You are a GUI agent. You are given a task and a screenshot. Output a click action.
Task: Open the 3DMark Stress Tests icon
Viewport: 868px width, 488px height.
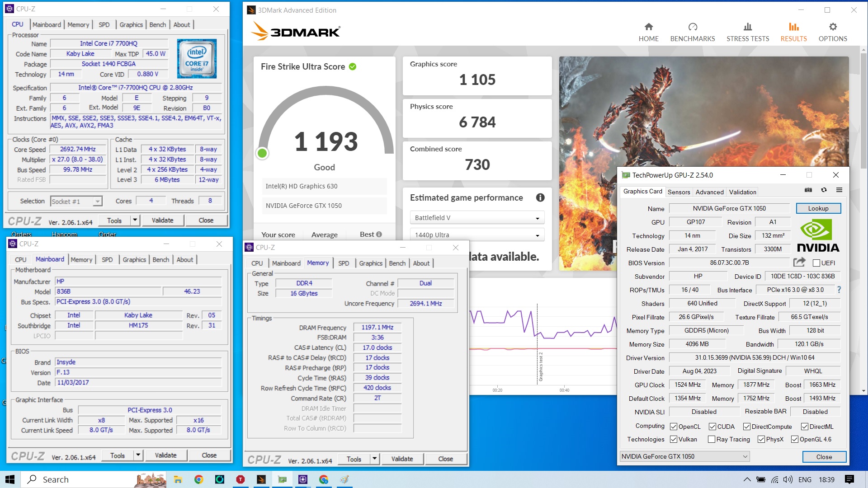tap(748, 27)
